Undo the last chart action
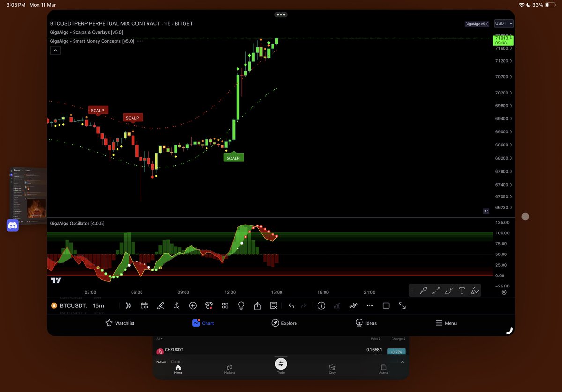Screen dimensions: 562x392 (x=291, y=305)
